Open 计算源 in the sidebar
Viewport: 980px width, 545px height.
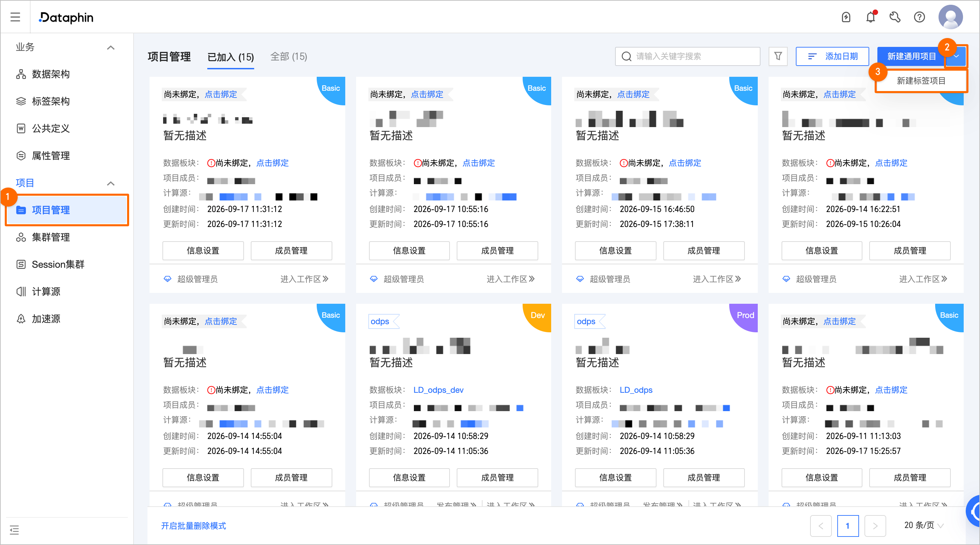tap(46, 292)
